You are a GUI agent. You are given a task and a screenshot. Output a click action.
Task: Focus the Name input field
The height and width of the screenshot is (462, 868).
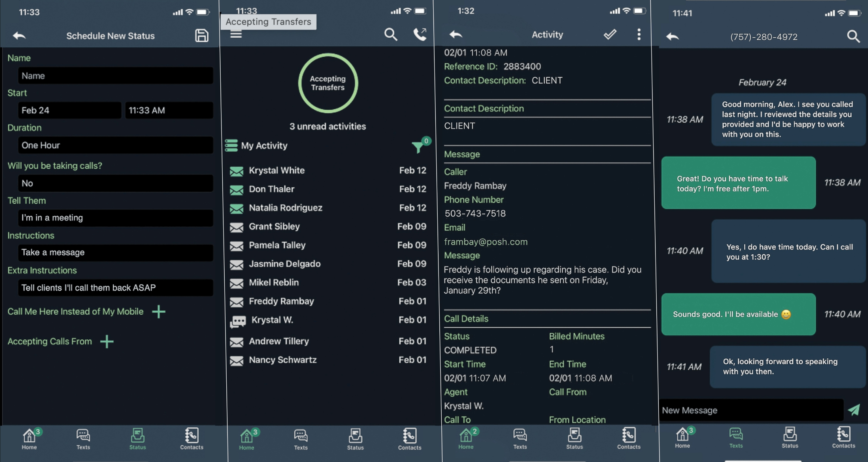tap(116, 76)
